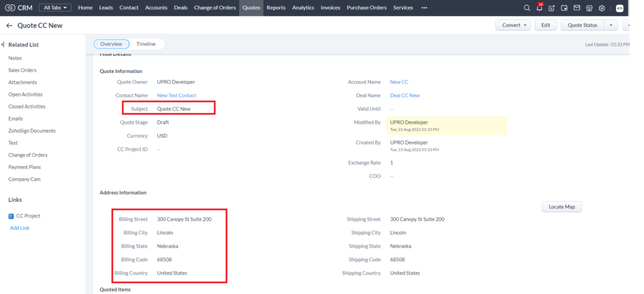This screenshot has height=294, width=644.
Task: Open the Services module
Action: (x=403, y=8)
